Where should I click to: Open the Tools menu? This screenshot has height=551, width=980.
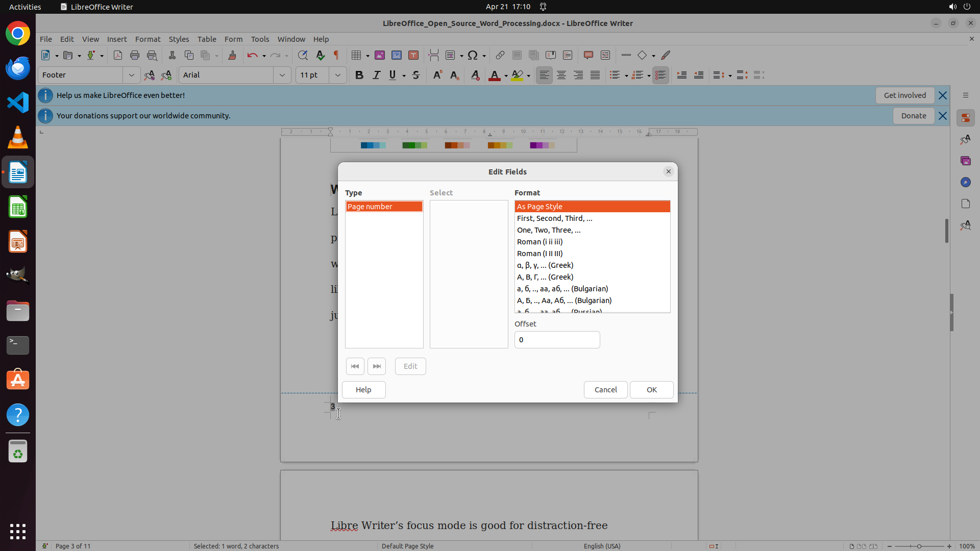tap(260, 39)
